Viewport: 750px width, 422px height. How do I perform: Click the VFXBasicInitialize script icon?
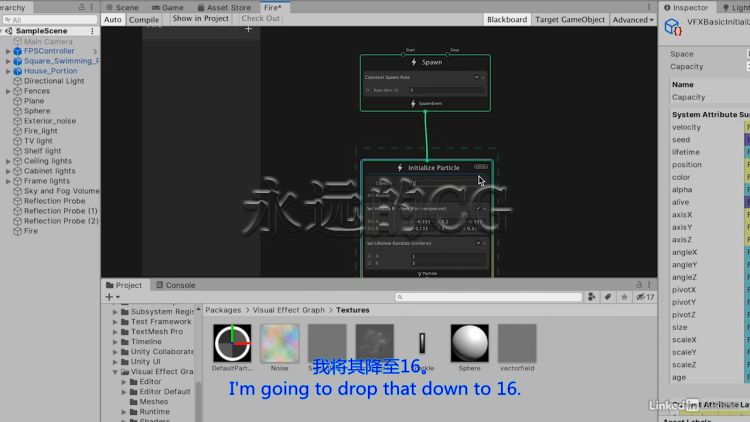(x=673, y=27)
